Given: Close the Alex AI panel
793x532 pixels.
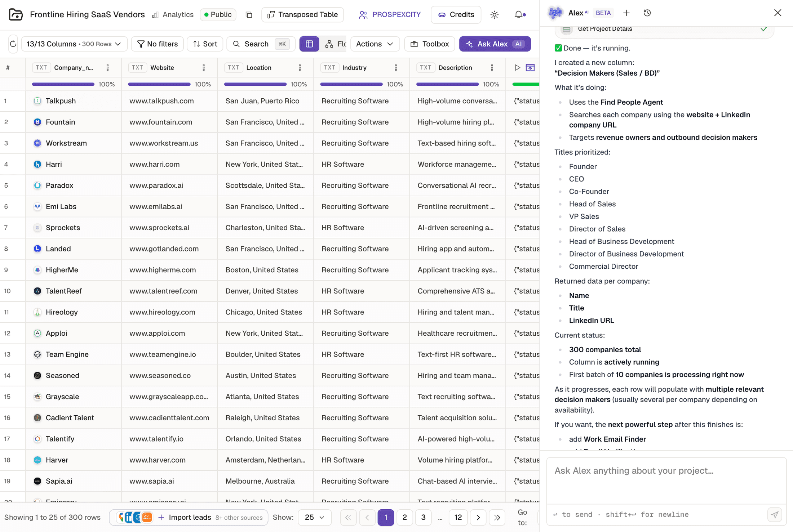Looking at the screenshot, I should (778, 13).
